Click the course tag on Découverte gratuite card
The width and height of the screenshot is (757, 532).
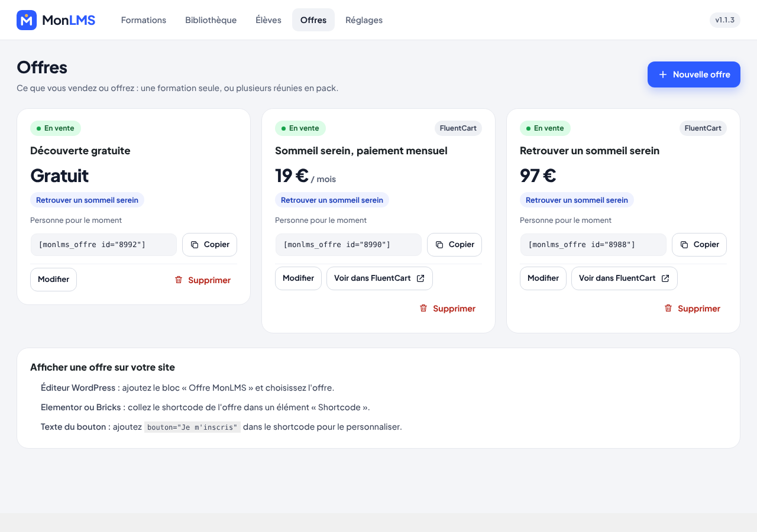(87, 200)
